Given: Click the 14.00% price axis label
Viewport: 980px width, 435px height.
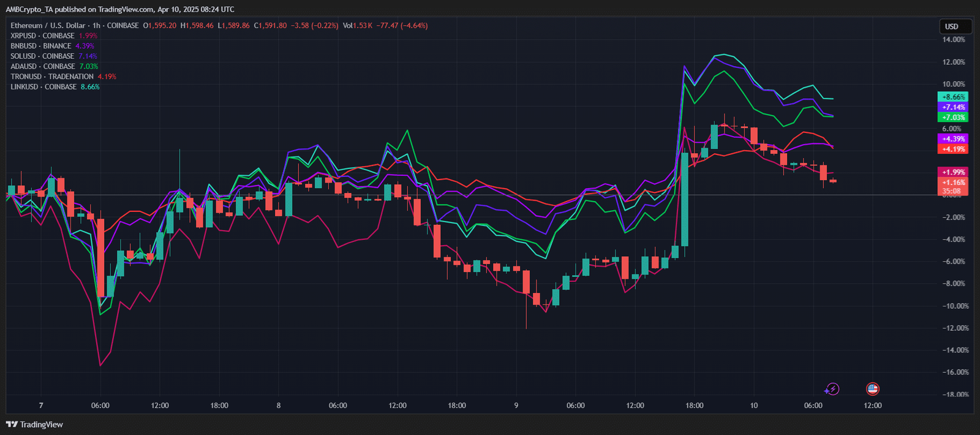Looking at the screenshot, I should pos(953,40).
